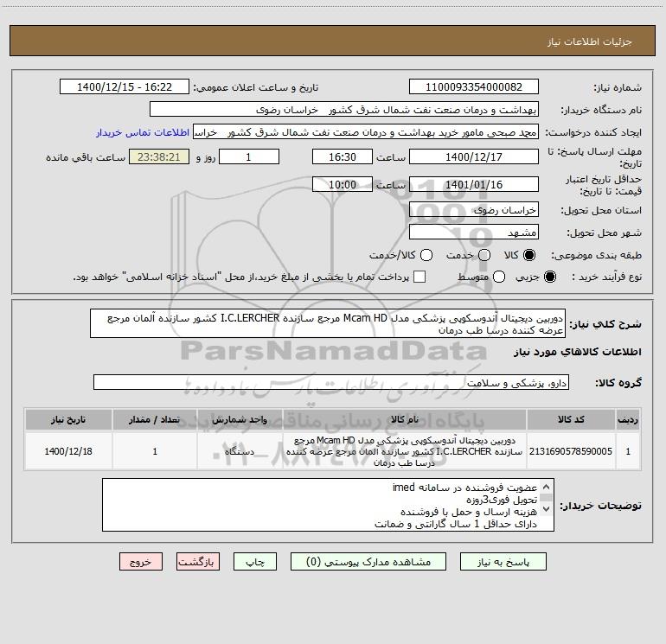This screenshot has height=644, width=666.
Task: Click the delivery province field خراسان رضوی
Action: (474, 210)
